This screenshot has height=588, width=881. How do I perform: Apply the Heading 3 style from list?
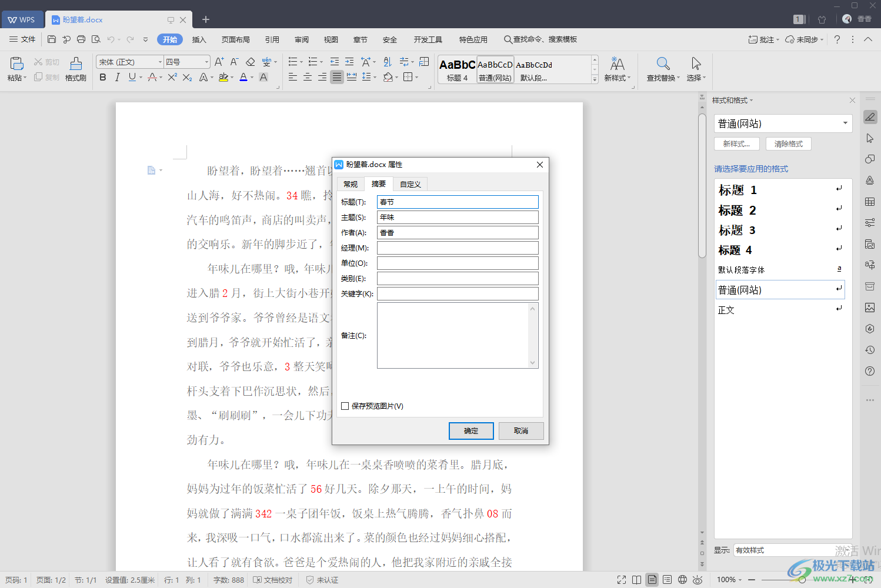click(x=780, y=230)
